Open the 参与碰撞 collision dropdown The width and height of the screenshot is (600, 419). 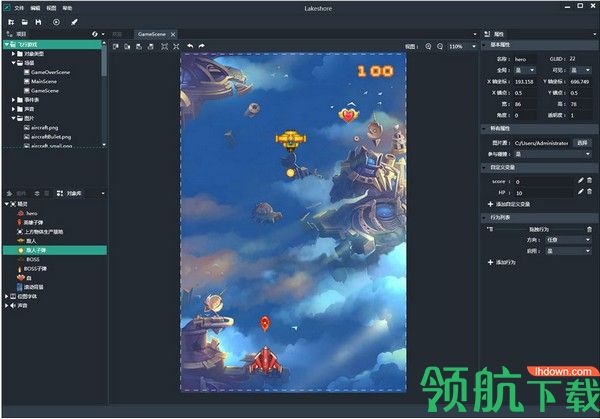point(553,154)
